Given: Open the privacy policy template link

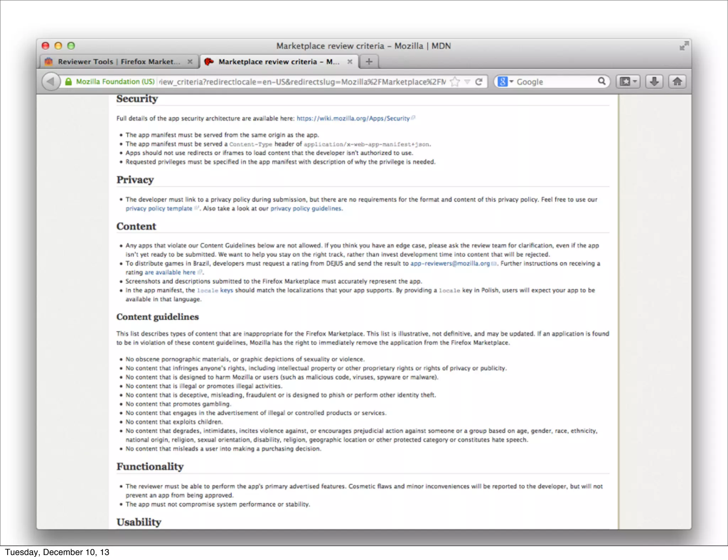Looking at the screenshot, I should [159, 209].
